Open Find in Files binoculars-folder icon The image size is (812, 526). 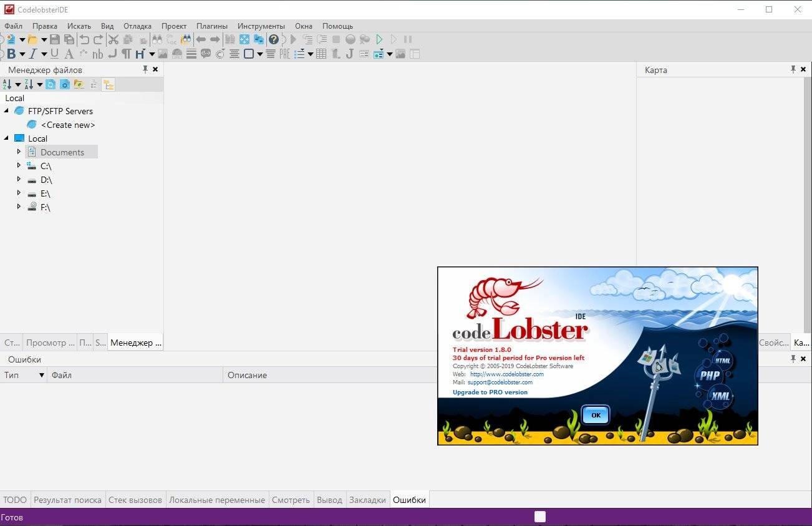click(x=185, y=39)
